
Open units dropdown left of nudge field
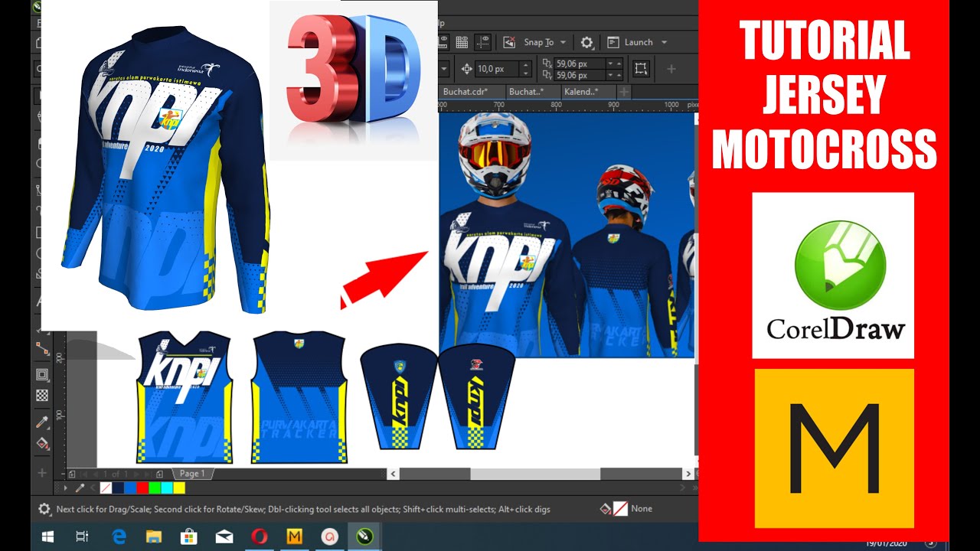point(444,69)
